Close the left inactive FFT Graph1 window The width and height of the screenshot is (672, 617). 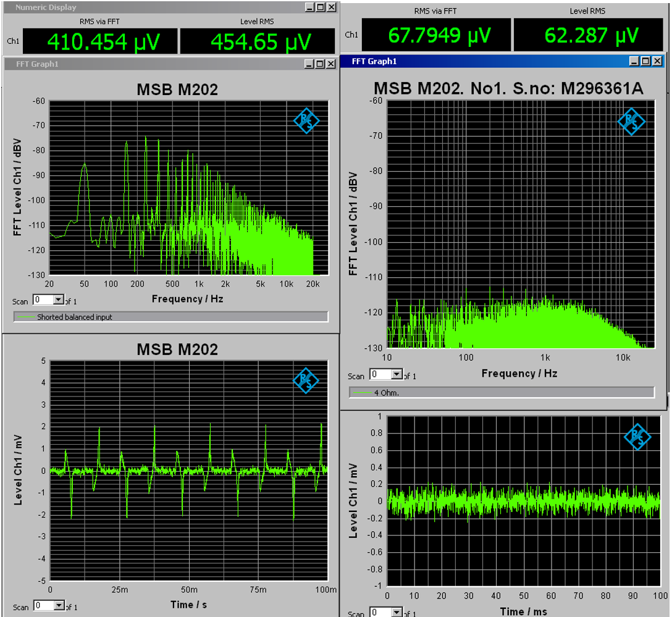[332, 64]
